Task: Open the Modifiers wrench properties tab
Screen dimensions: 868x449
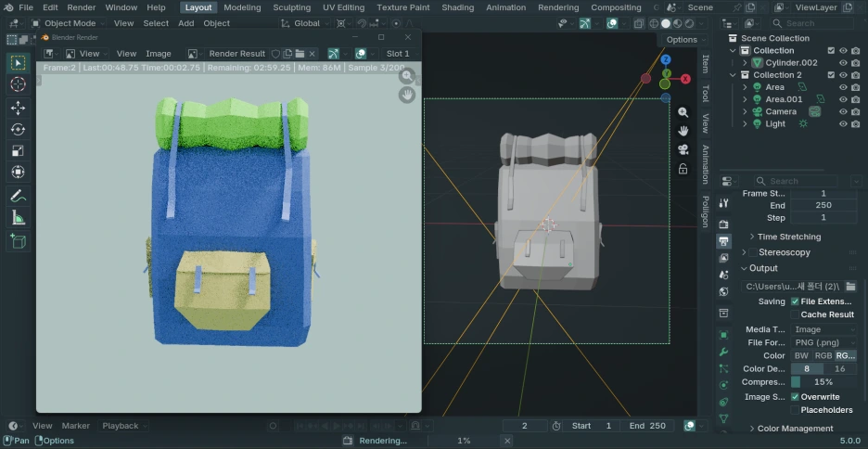Action: [724, 353]
